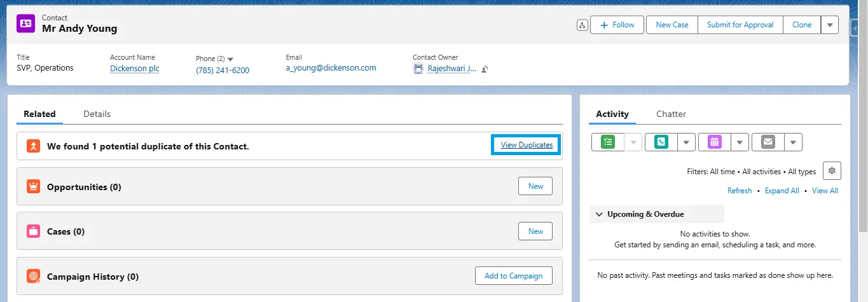The height and width of the screenshot is (302, 868).
Task: Click Add to Campaign button
Action: point(513,276)
